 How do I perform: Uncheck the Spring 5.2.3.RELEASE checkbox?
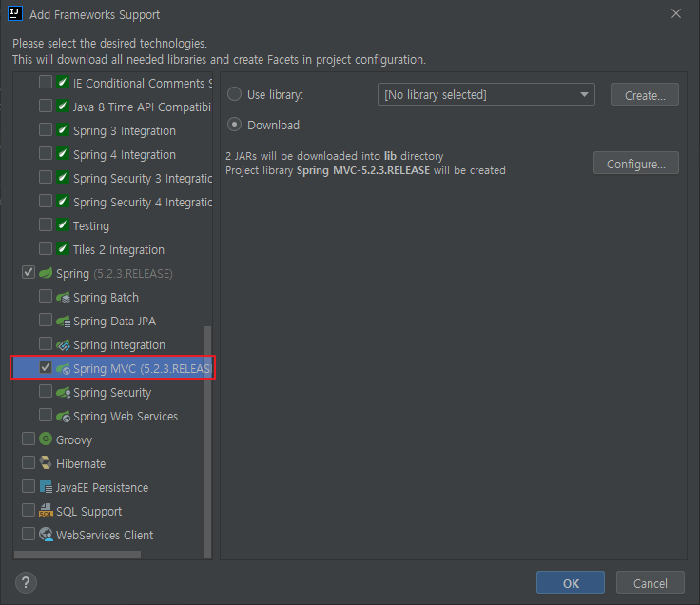point(29,272)
